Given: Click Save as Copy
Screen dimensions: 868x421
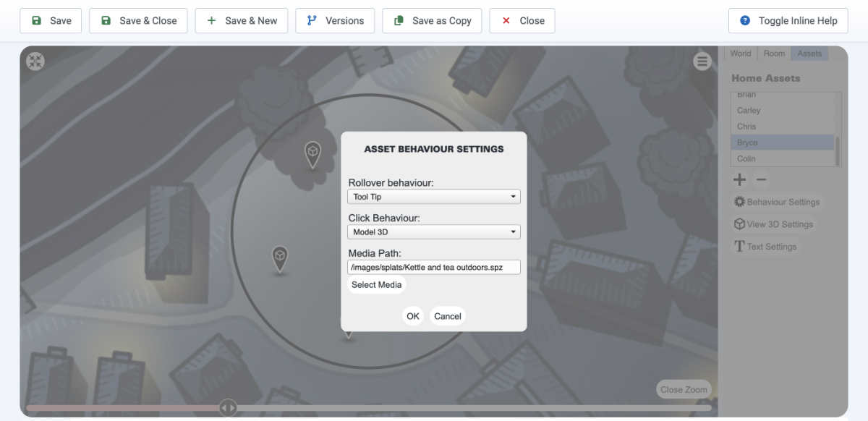Looking at the screenshot, I should [x=432, y=21].
